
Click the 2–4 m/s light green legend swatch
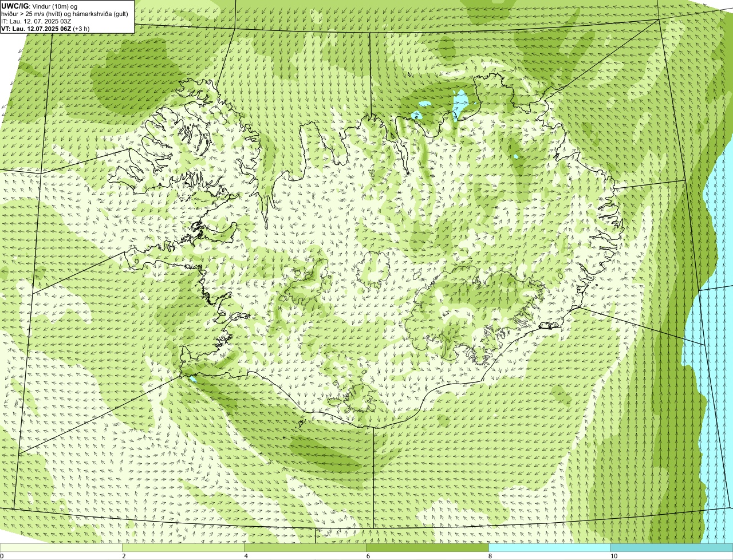[183, 548]
